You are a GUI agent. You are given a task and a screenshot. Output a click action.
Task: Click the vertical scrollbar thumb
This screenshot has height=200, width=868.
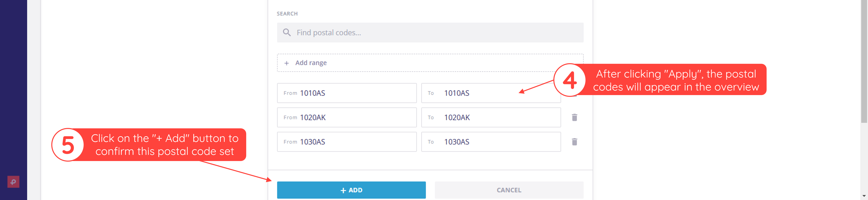[864, 61]
